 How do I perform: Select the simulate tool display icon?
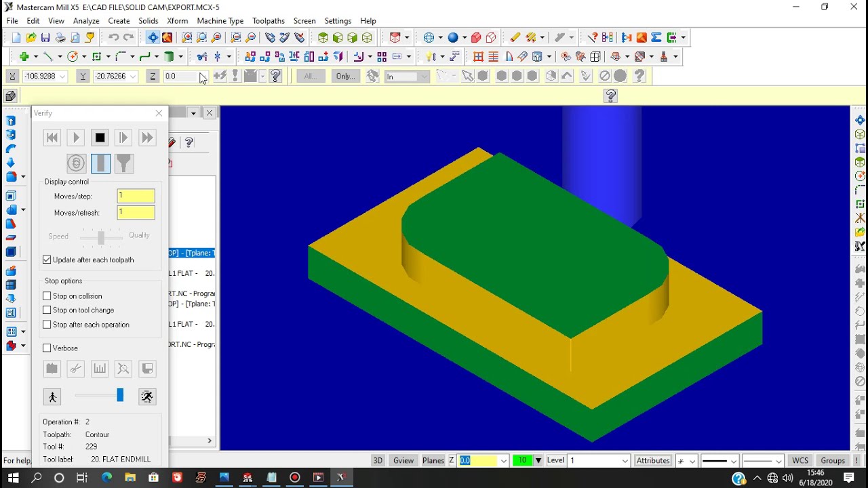point(100,163)
